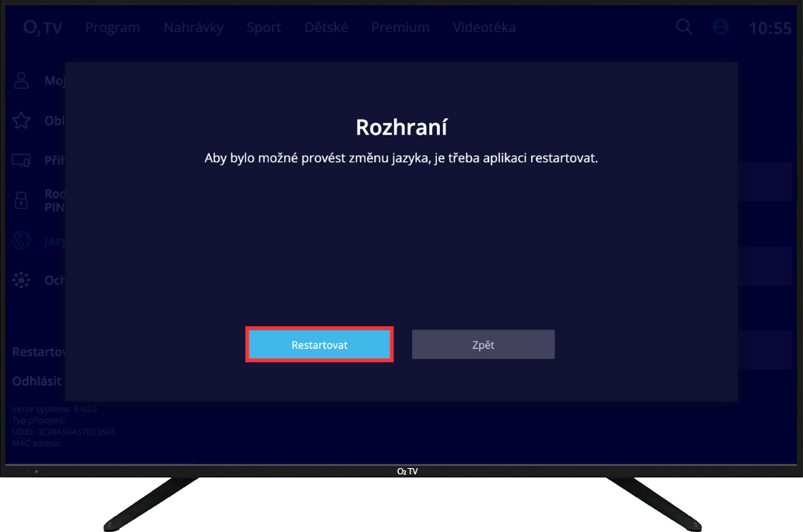Select the globe language icon

point(22,241)
